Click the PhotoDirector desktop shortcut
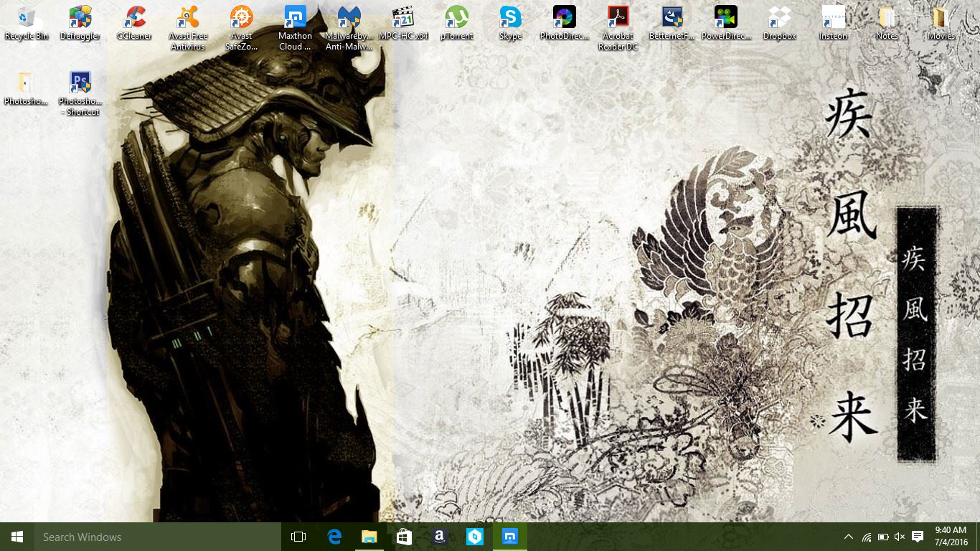 click(x=564, y=23)
